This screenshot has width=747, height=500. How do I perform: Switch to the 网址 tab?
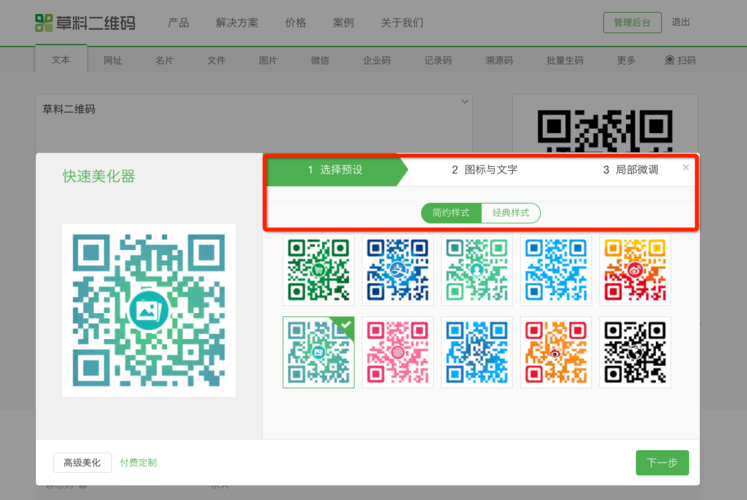112,60
